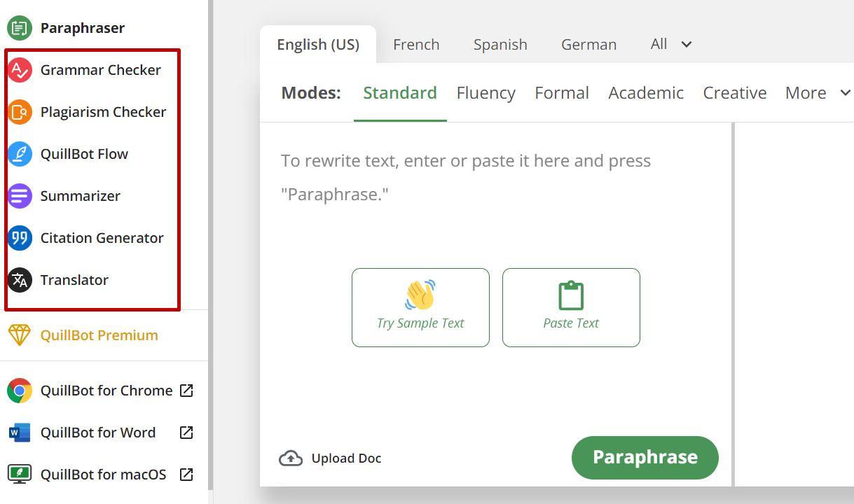Open QuillBot Flow feather icon

[20, 154]
